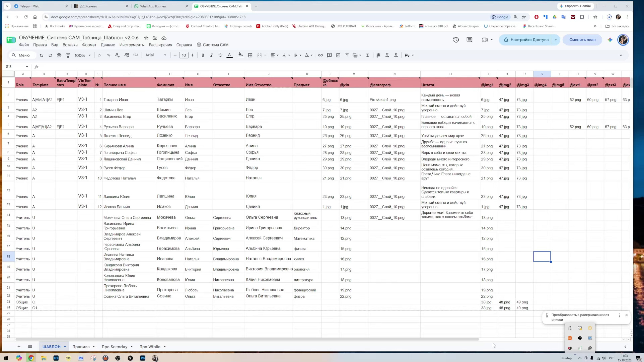
Task: Click the Insert comment icon
Action: click(329, 55)
